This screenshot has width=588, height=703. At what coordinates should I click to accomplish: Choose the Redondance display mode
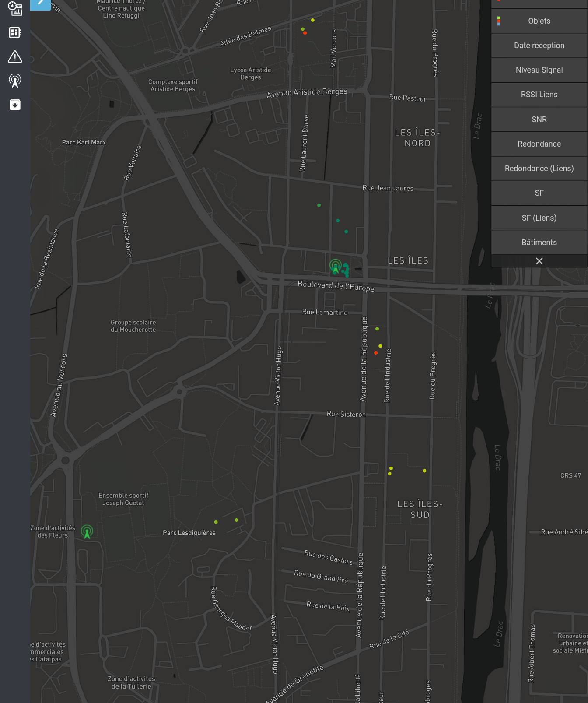tap(539, 144)
